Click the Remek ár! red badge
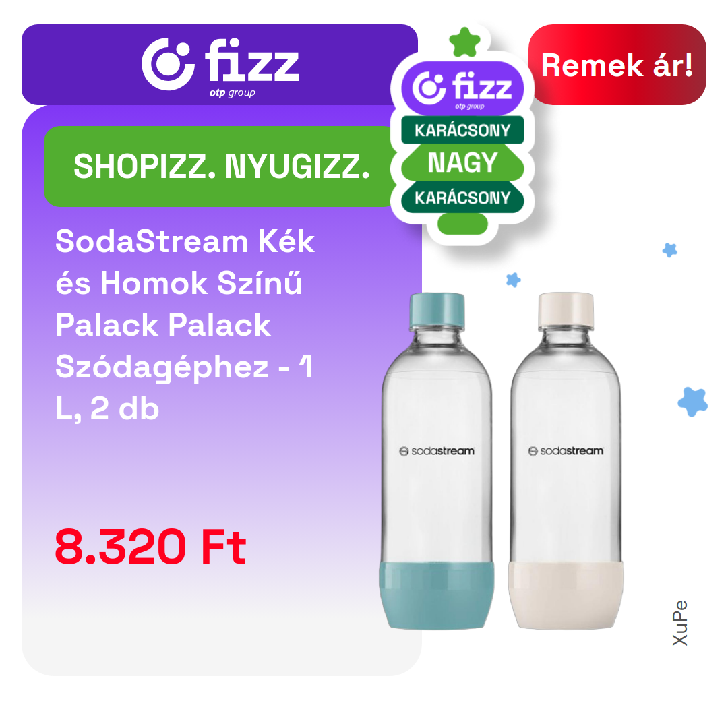This screenshot has height=728, width=728. [x=617, y=65]
